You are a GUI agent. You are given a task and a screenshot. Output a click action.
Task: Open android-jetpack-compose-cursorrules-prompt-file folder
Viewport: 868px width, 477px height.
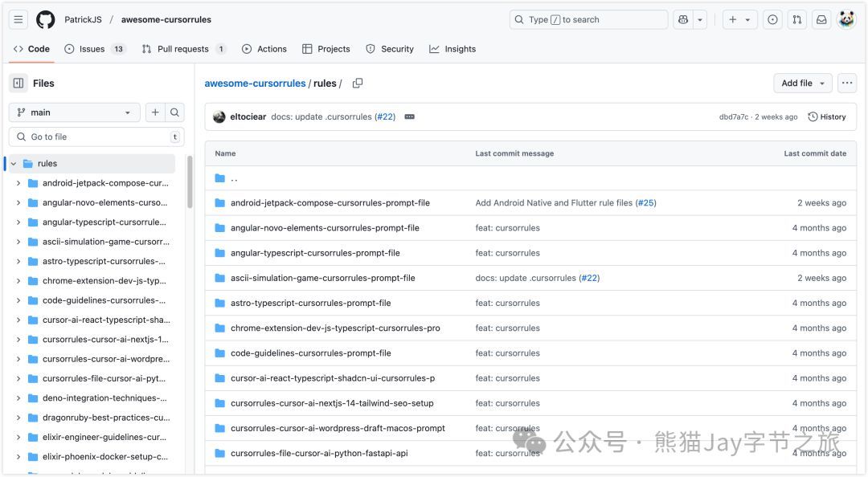[x=330, y=203]
